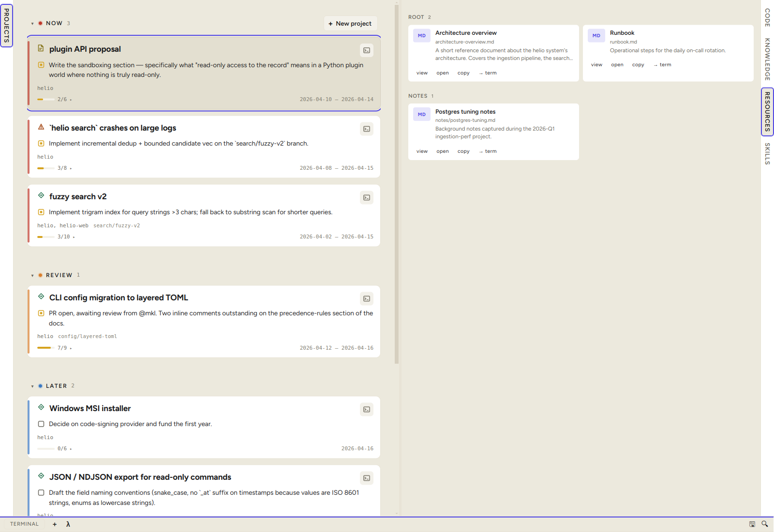
Task: Click copy on Architecture overview
Action: click(x=463, y=73)
